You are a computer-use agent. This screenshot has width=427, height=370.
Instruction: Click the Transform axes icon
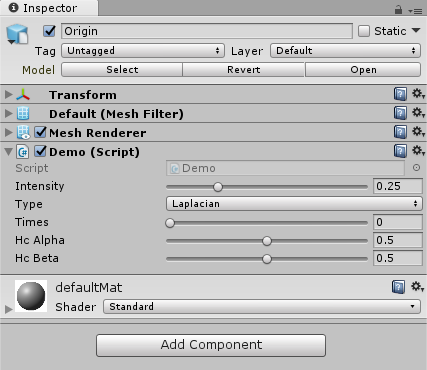point(23,95)
